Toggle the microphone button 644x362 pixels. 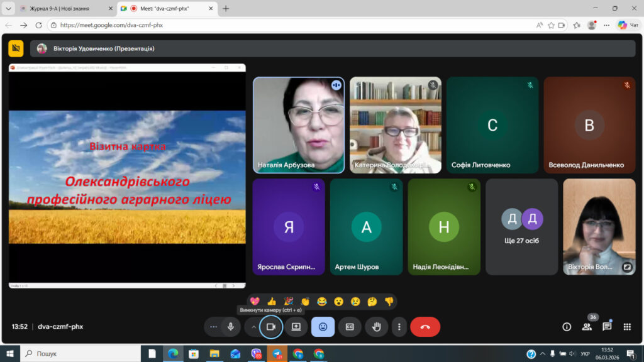click(231, 327)
